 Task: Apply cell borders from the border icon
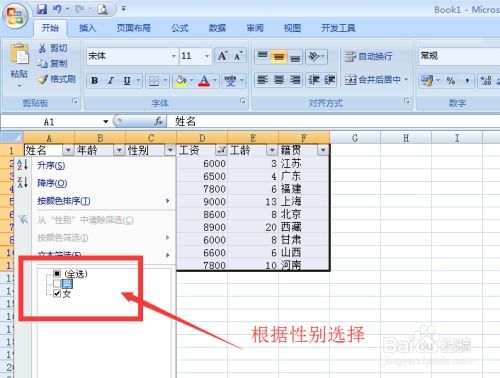point(154,81)
